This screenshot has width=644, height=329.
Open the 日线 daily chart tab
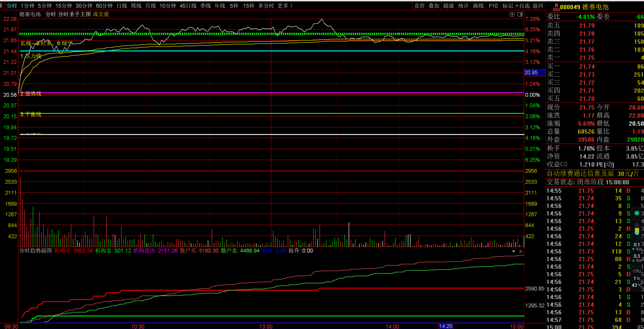122,6
